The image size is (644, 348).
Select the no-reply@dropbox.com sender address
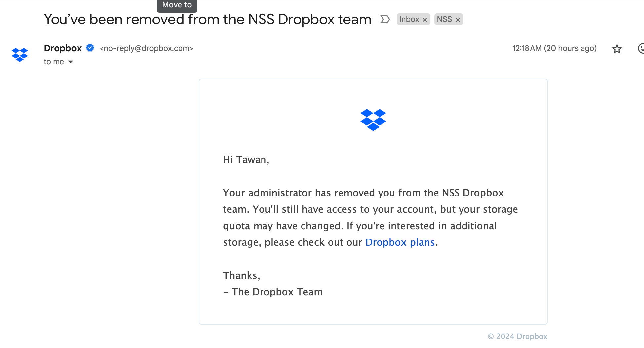click(x=146, y=48)
